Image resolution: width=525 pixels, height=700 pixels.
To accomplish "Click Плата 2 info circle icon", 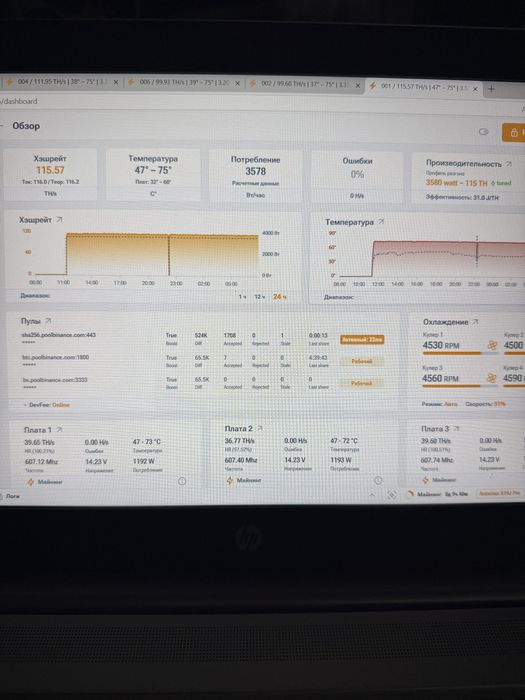I will coord(378,480).
